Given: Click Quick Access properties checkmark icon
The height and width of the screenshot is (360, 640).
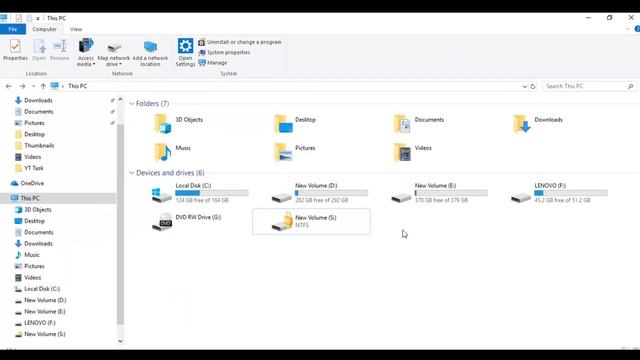Looking at the screenshot, I should (18, 18).
